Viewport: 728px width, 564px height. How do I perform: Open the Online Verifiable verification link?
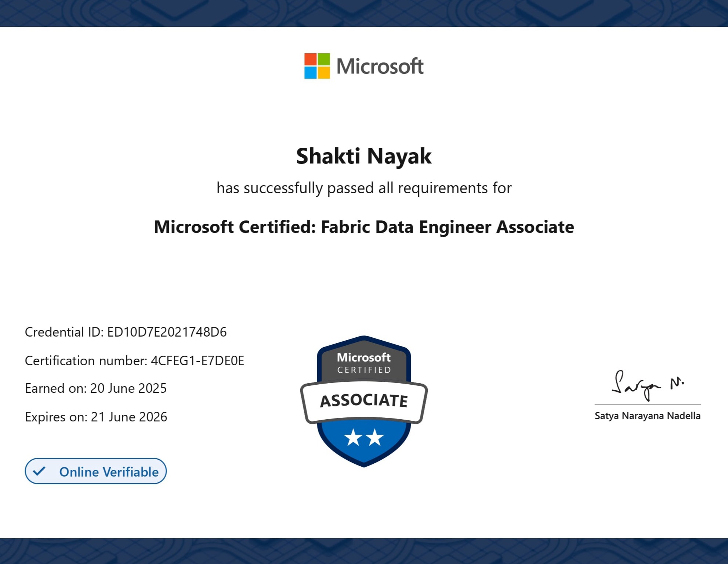(x=95, y=471)
